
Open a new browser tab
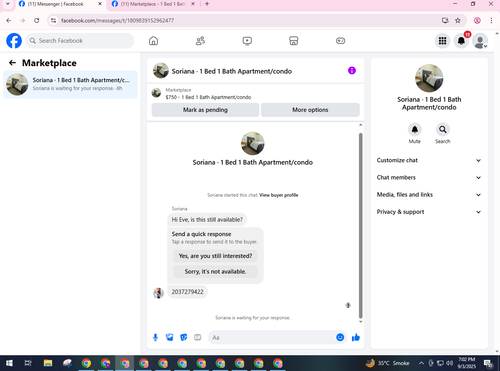coord(207,4)
